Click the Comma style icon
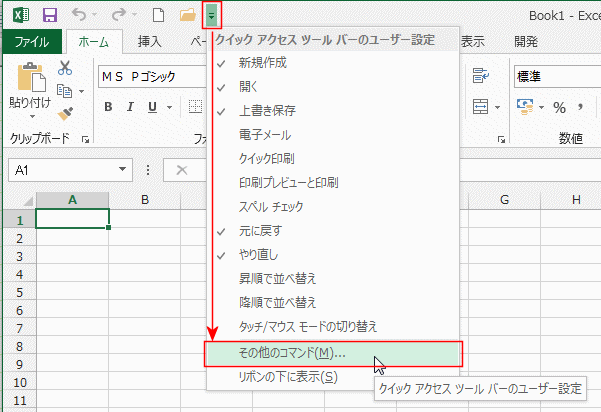Viewport: 601px width, 412px height. (581, 107)
